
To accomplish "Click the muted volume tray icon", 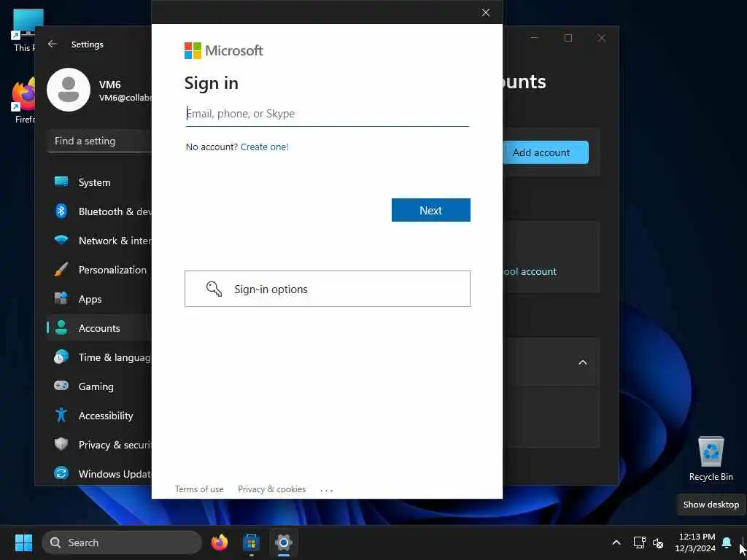I will 658,542.
